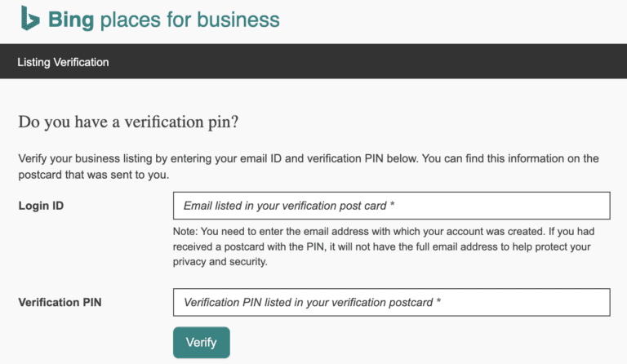Click the Bing "b" logo icon
Image resolution: width=627 pixels, height=364 pixels.
pos(30,18)
